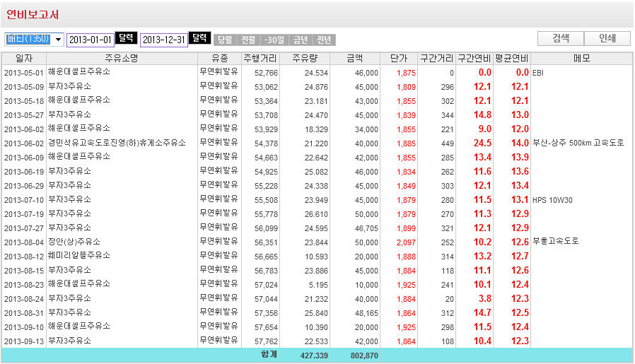Click the 주행거리 column header
Viewport: 635px width, 364px height.
(261, 58)
